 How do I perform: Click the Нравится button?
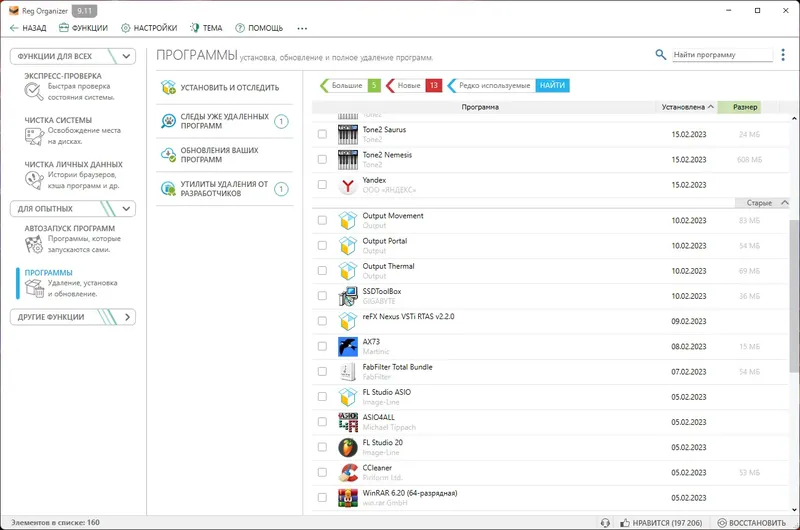661,523
